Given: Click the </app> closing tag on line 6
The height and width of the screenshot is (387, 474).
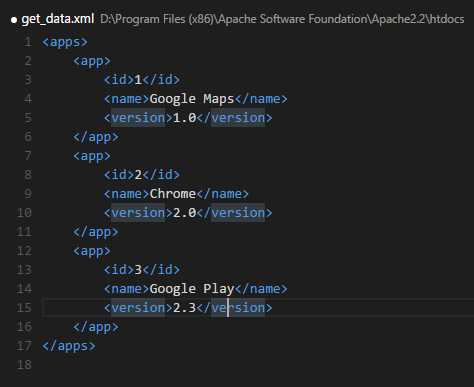Looking at the screenshot, I should coord(96,137).
